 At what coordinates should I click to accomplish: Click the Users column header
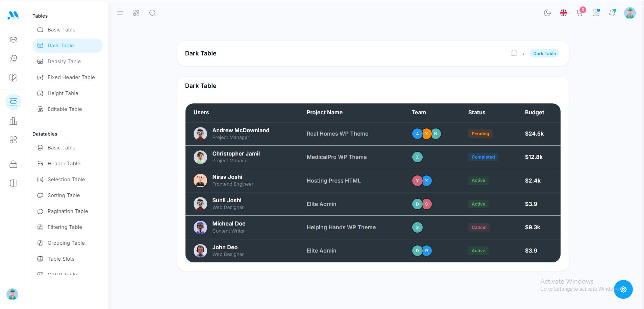[x=201, y=113]
